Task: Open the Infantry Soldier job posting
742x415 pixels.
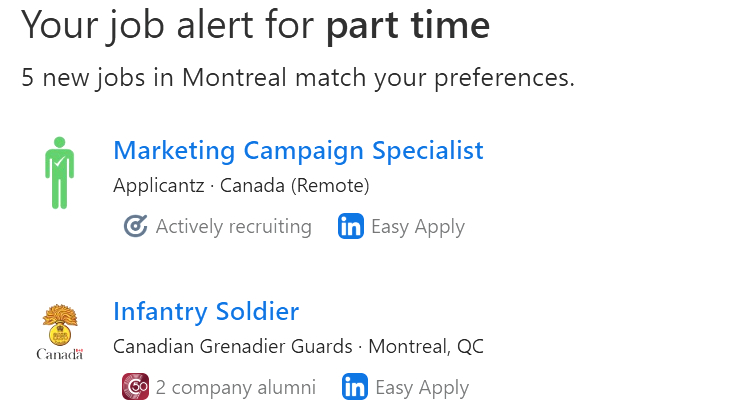Action: click(x=206, y=311)
